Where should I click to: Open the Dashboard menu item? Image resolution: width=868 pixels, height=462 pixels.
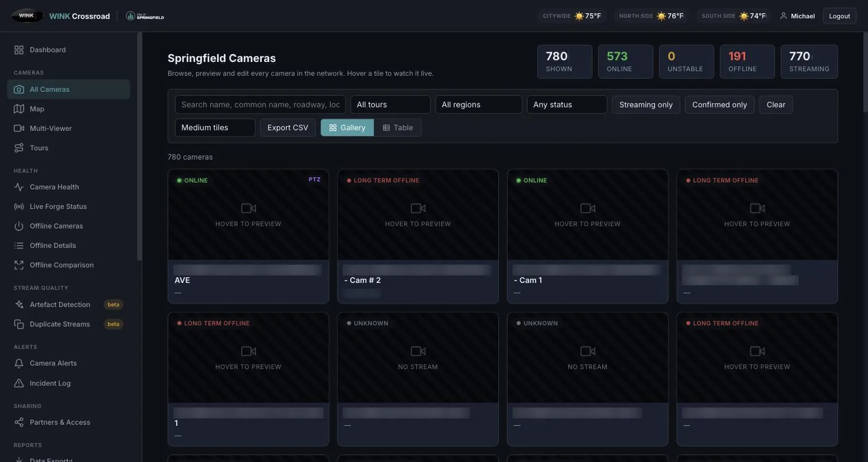point(69,50)
